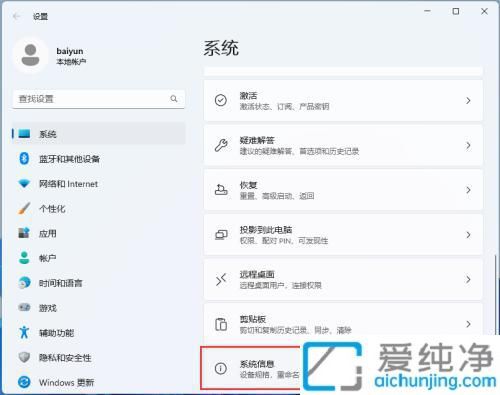The image size is (500, 395).
Task: Click the person icon for 帐户
Action: (24, 258)
